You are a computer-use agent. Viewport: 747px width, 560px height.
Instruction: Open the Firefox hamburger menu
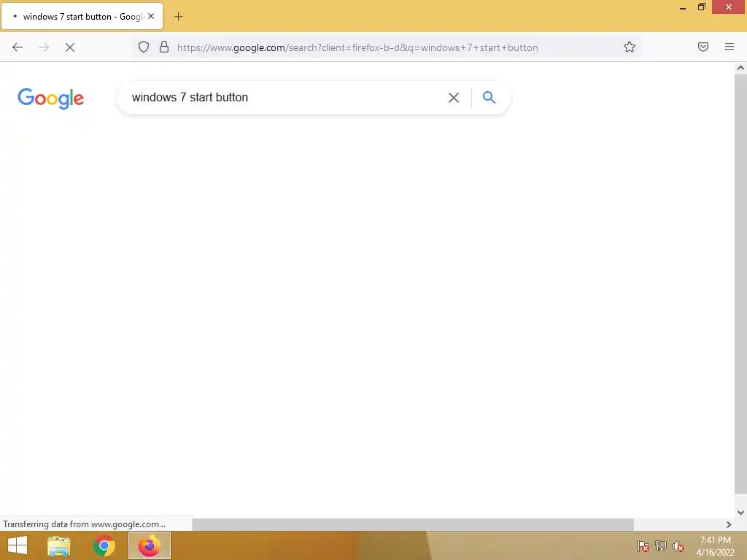pos(729,47)
